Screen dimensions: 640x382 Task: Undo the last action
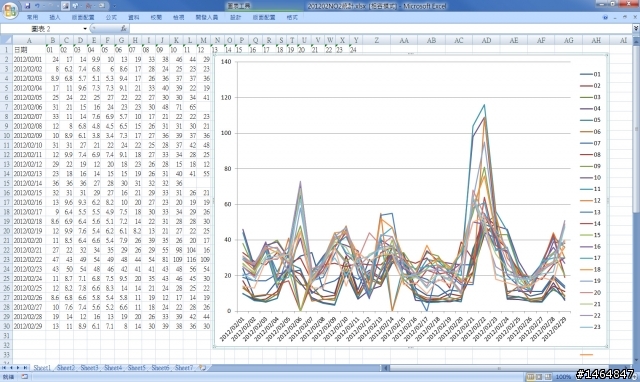coord(38,6)
